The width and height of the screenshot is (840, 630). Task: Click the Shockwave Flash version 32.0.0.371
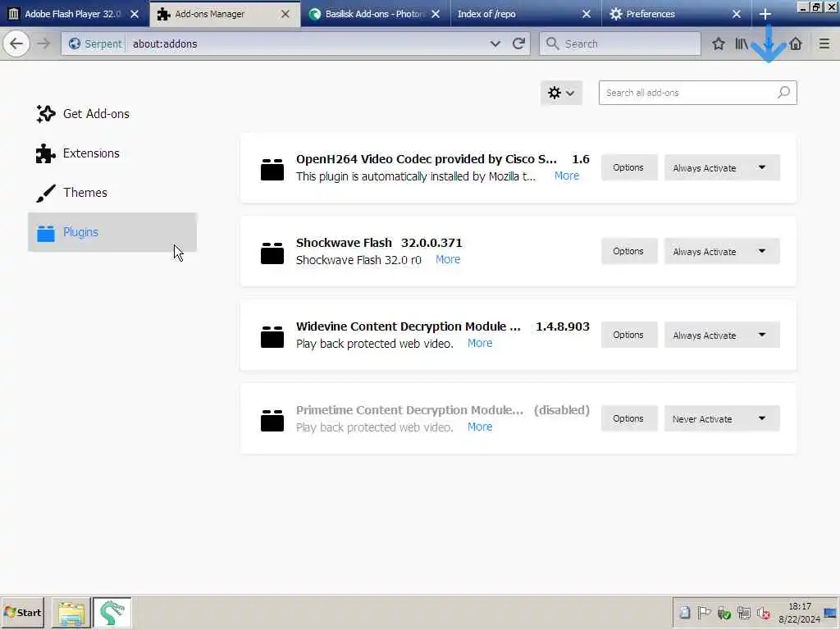431,243
